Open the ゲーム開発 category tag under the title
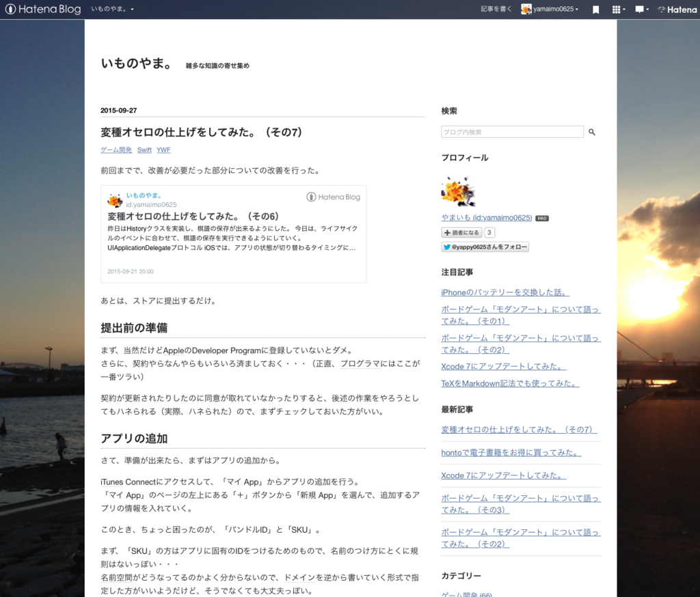 (116, 150)
